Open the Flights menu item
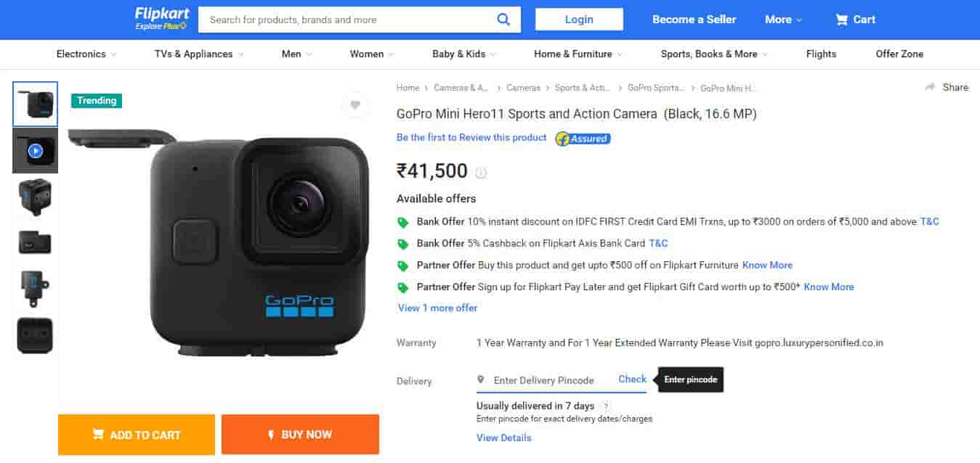This screenshot has width=980, height=463. [821, 54]
